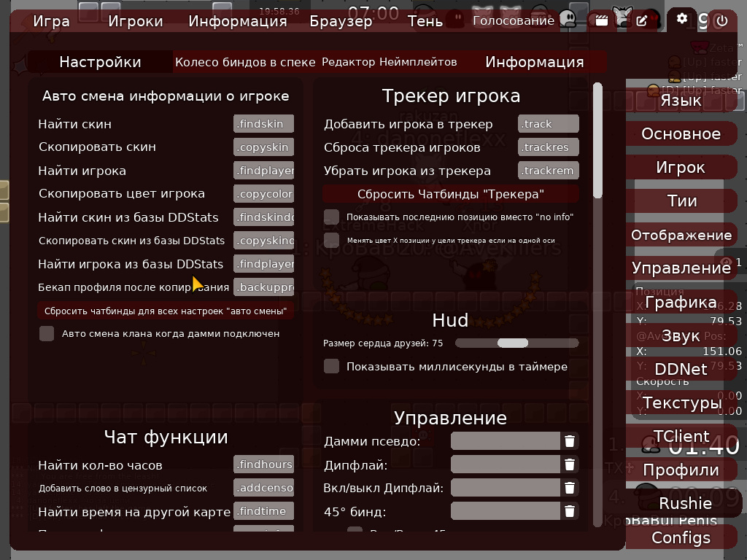This screenshot has width=747, height=560.
Task: Set the '45° бинд' key field
Action: click(x=506, y=511)
